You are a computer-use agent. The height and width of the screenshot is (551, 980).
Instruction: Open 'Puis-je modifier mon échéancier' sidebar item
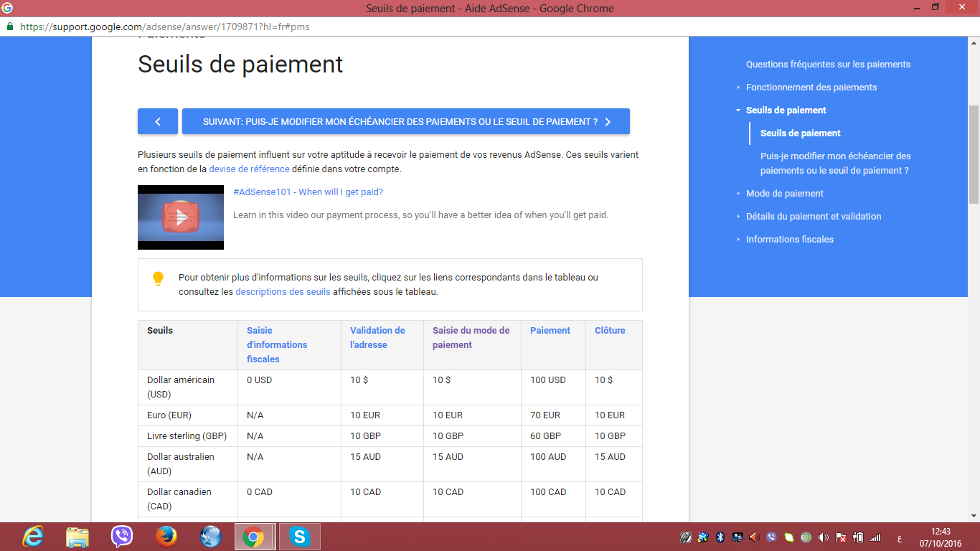pyautogui.click(x=836, y=163)
